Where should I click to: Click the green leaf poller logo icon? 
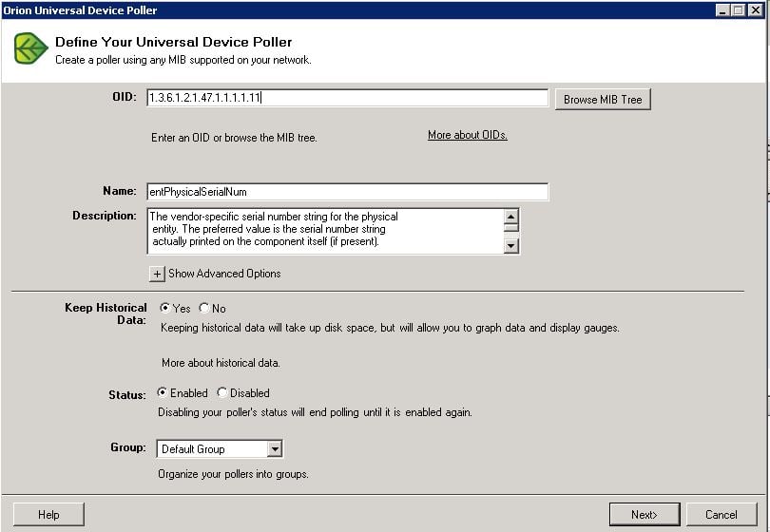point(30,48)
